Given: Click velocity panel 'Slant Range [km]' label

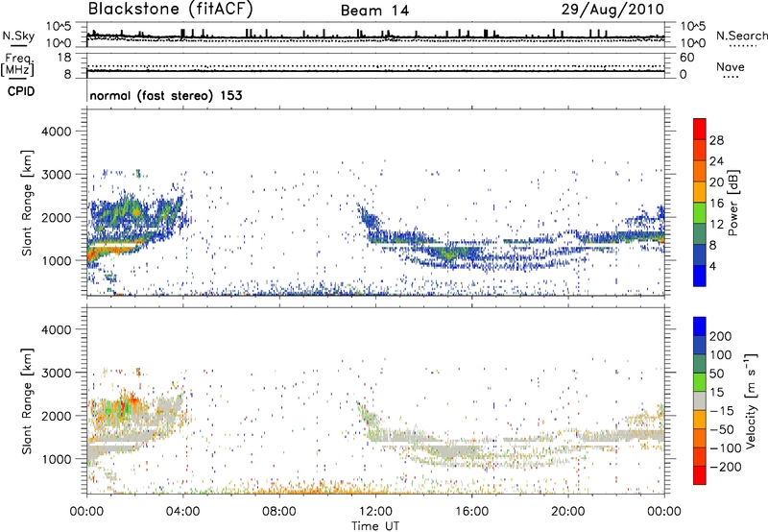Looking at the screenshot, I should click(27, 400).
